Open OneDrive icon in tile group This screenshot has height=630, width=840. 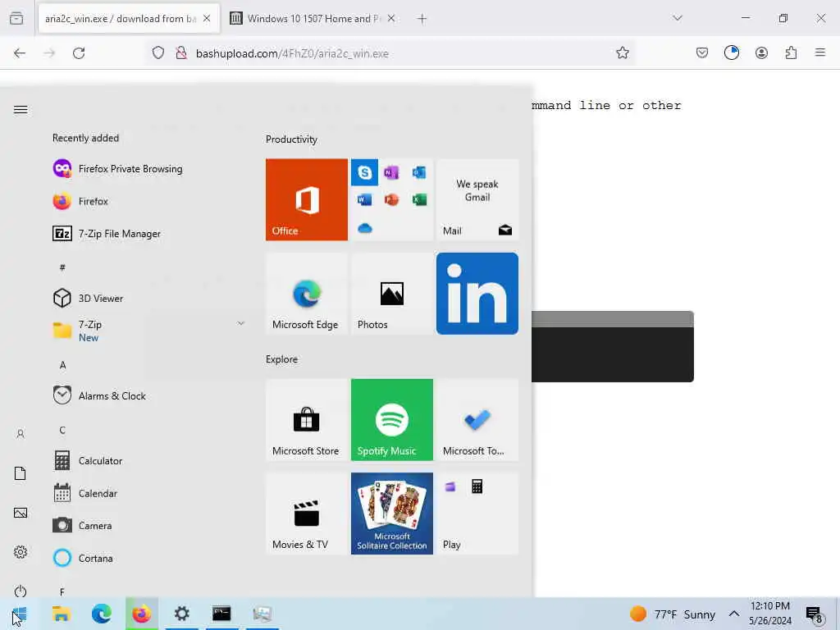364,229
